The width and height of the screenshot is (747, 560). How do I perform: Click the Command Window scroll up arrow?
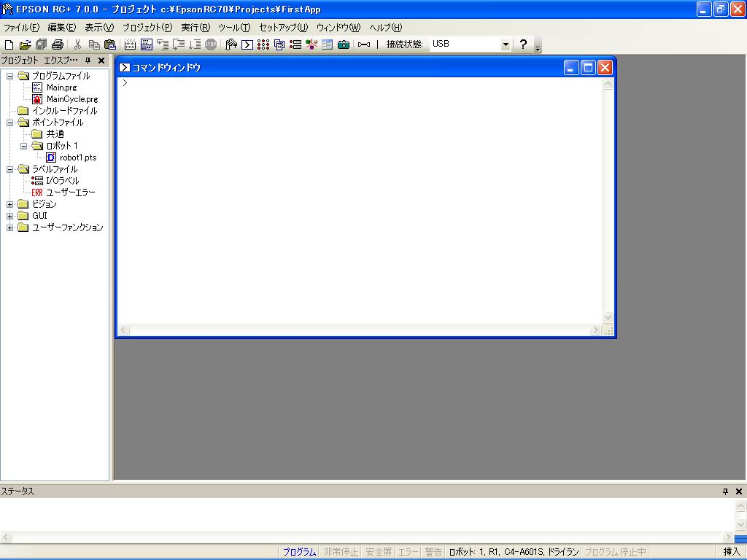(608, 84)
